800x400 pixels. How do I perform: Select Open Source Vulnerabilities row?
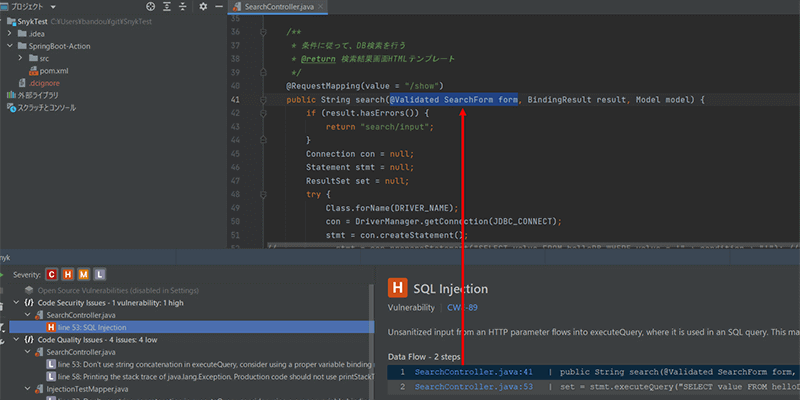pos(118,290)
